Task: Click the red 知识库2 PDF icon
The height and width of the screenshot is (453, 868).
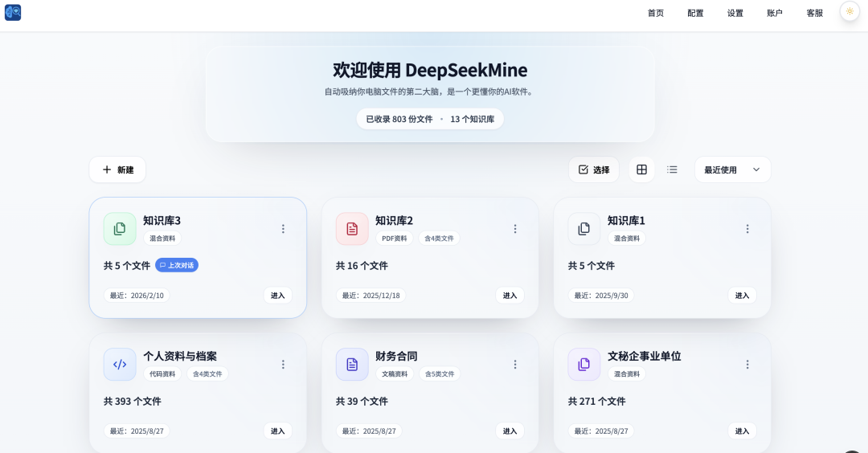Action: (x=352, y=228)
